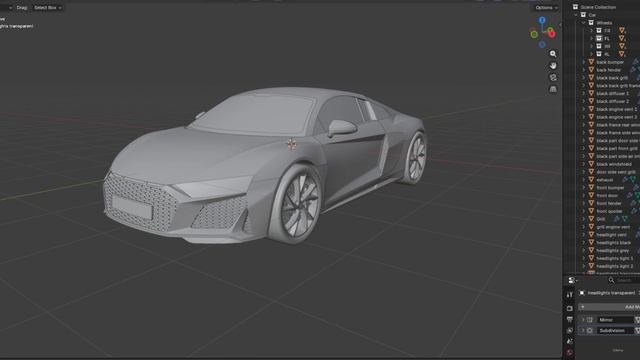The image size is (640, 360).
Task: Select the black engine vent 1 object
Action: 617,109
